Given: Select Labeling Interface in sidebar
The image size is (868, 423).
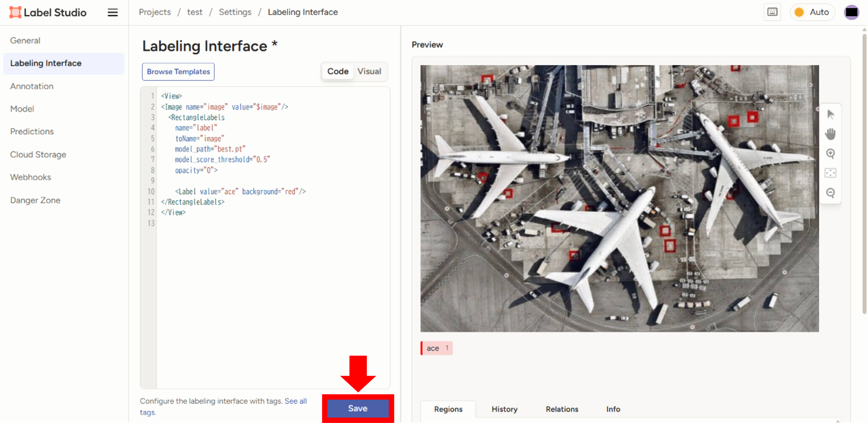Looking at the screenshot, I should point(64,63).
